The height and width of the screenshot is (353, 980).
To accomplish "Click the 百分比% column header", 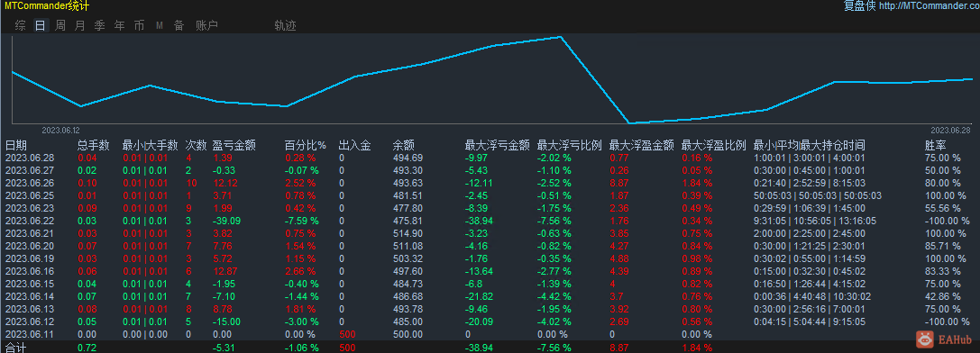I will [x=306, y=145].
